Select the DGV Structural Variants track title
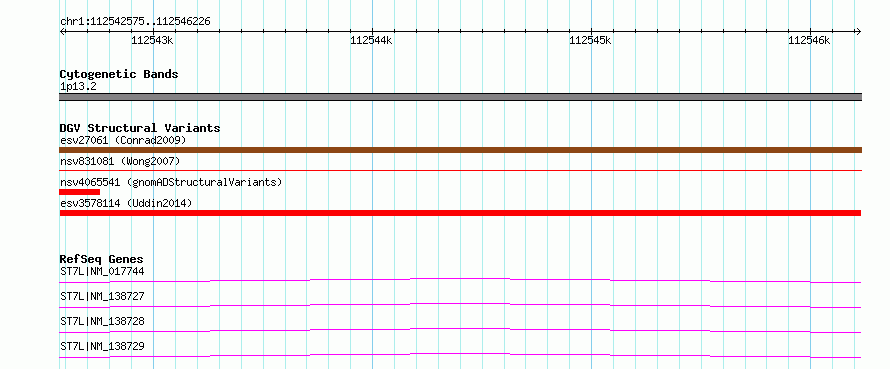The width and height of the screenshot is (890, 369). [x=140, y=128]
